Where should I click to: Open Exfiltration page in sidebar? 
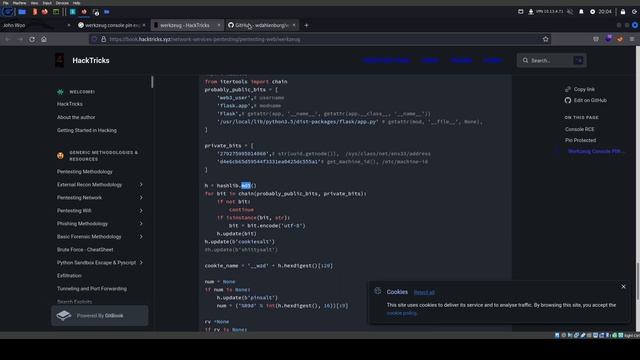click(69, 276)
